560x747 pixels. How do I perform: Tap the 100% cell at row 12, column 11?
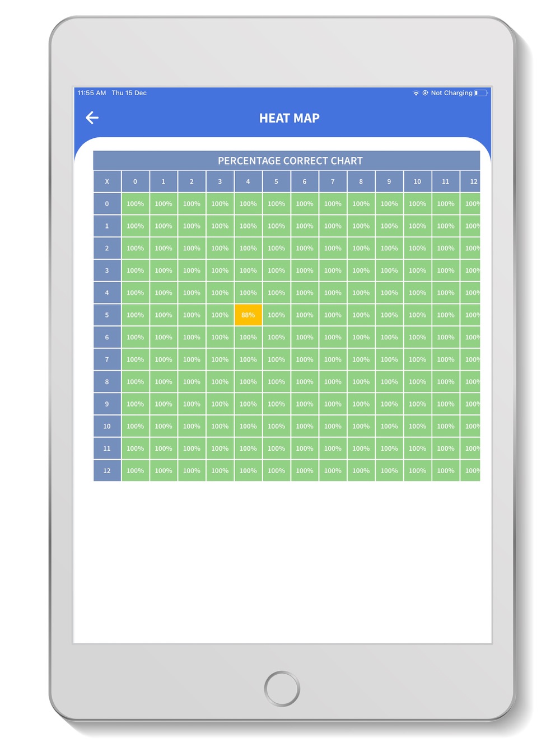(446, 471)
